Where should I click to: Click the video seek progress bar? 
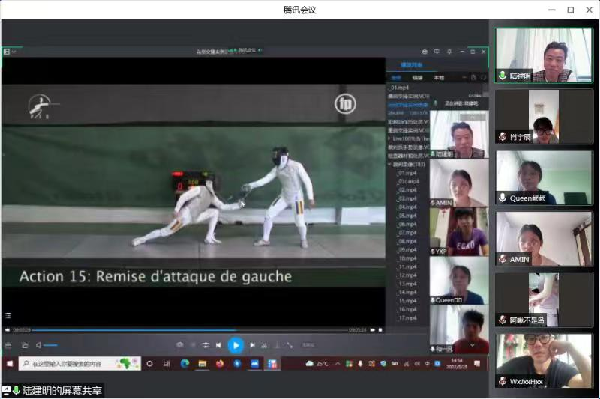pyautogui.click(x=190, y=330)
